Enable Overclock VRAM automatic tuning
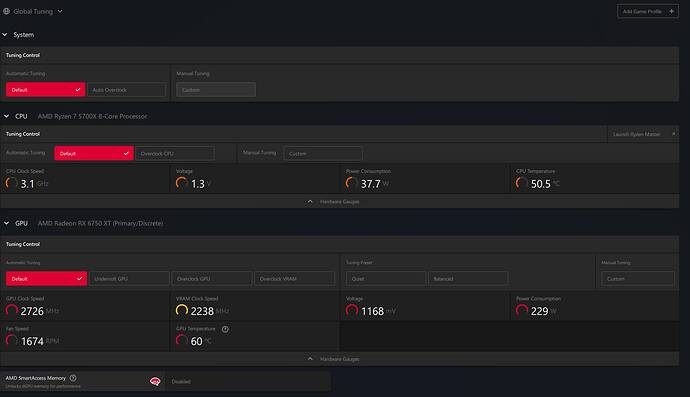 pos(294,279)
